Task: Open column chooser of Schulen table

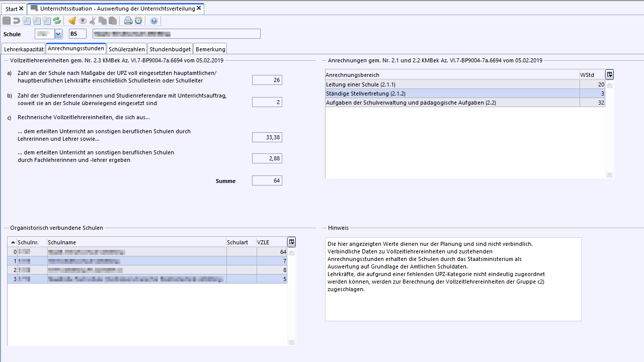Action: click(291, 242)
